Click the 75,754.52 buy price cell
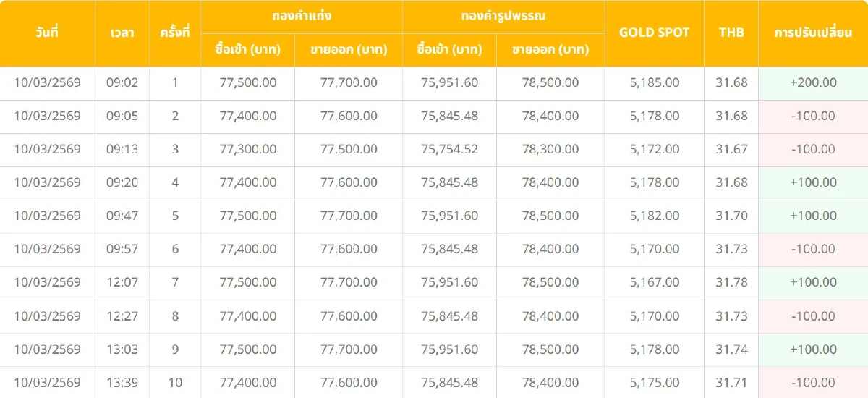The height and width of the screenshot is (398, 868). pos(449,149)
